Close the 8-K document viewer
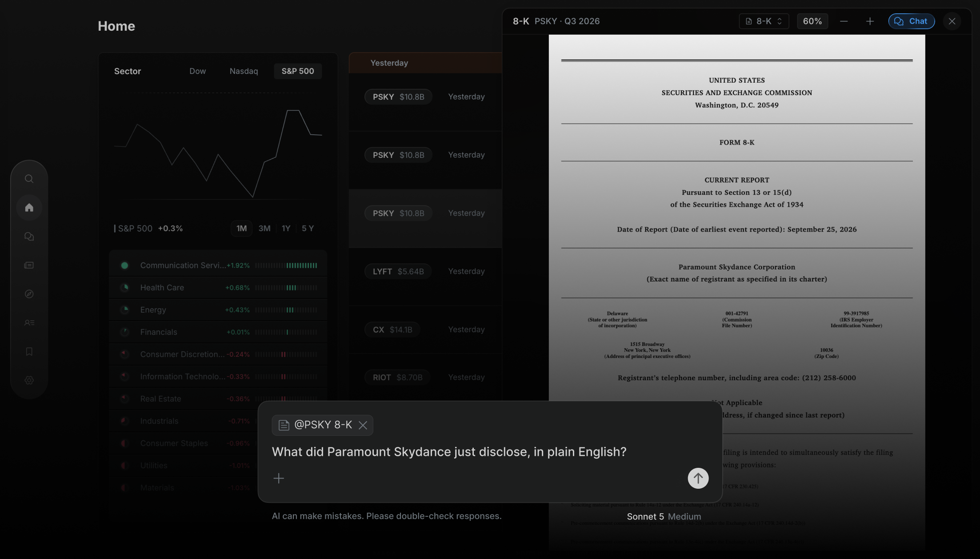This screenshot has height=559, width=980. tap(952, 21)
